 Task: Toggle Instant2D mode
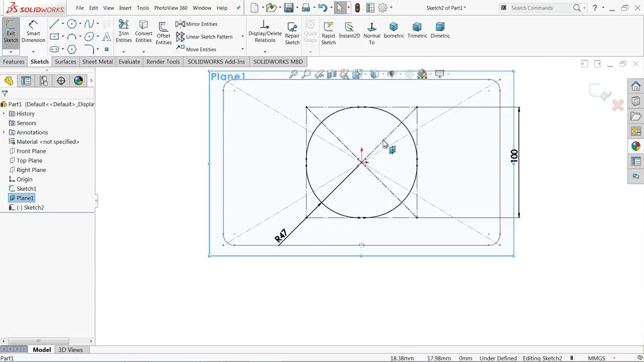(349, 30)
